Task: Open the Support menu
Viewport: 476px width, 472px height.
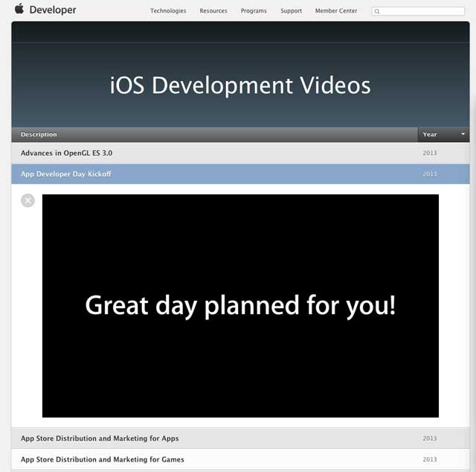Action: [x=291, y=10]
